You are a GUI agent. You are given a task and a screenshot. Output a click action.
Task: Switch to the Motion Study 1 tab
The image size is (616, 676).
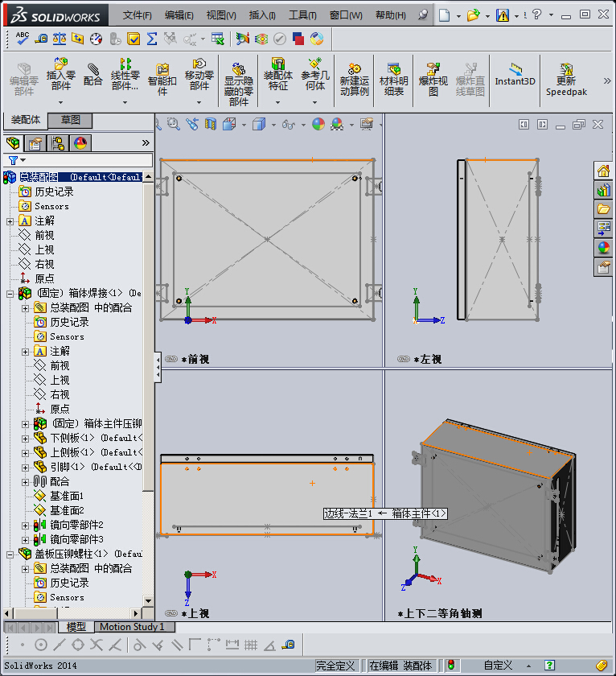132,627
